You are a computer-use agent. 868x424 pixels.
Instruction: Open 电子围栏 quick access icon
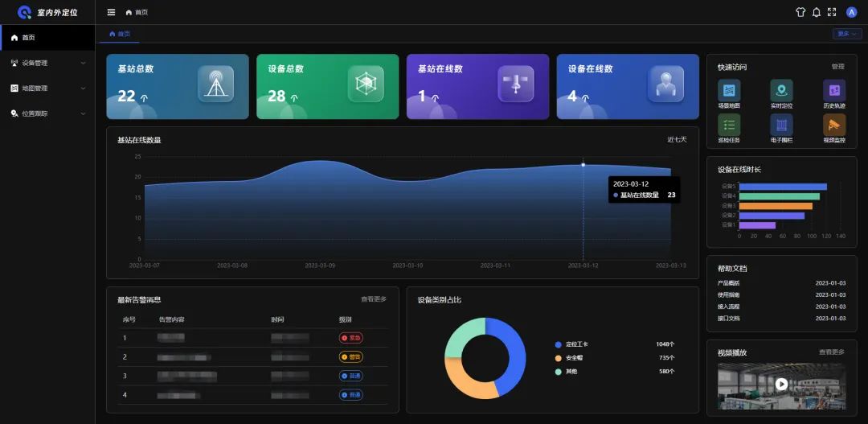click(781, 125)
